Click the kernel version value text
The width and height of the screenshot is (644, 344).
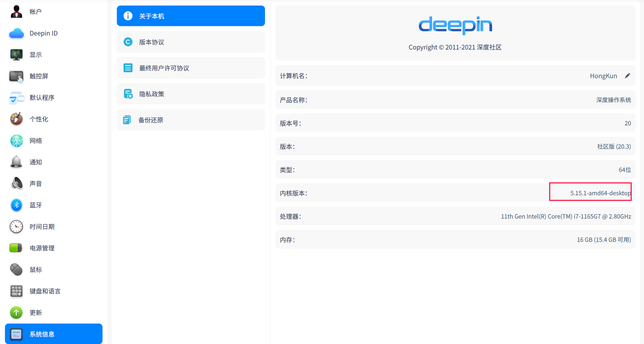tap(600, 193)
